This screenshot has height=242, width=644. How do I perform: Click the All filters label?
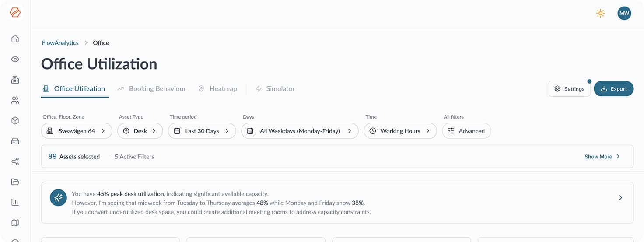tap(454, 117)
